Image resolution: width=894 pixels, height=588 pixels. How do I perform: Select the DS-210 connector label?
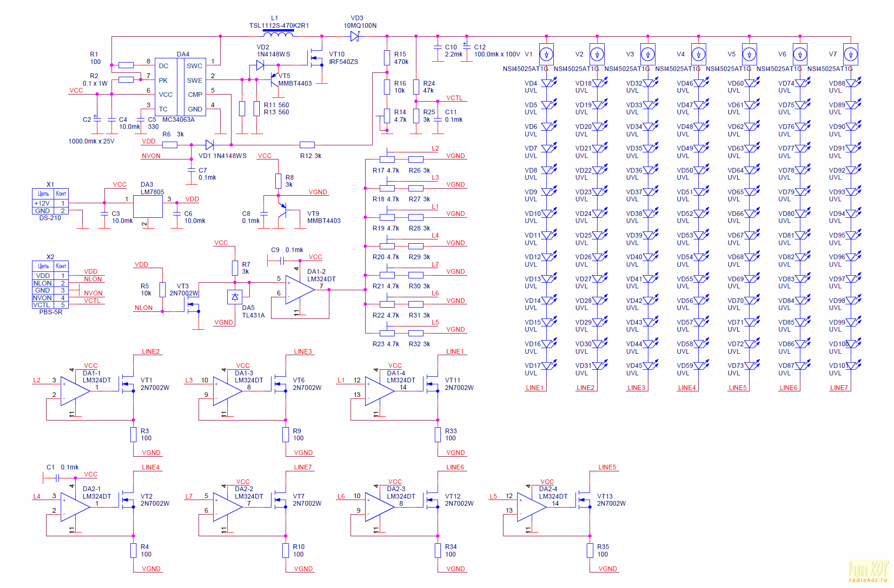click(x=50, y=218)
